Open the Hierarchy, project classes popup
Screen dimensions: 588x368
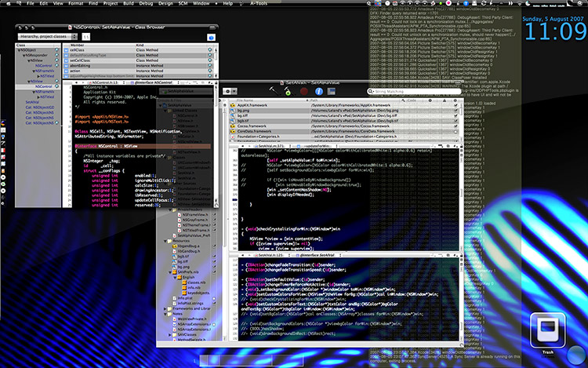click(48, 36)
